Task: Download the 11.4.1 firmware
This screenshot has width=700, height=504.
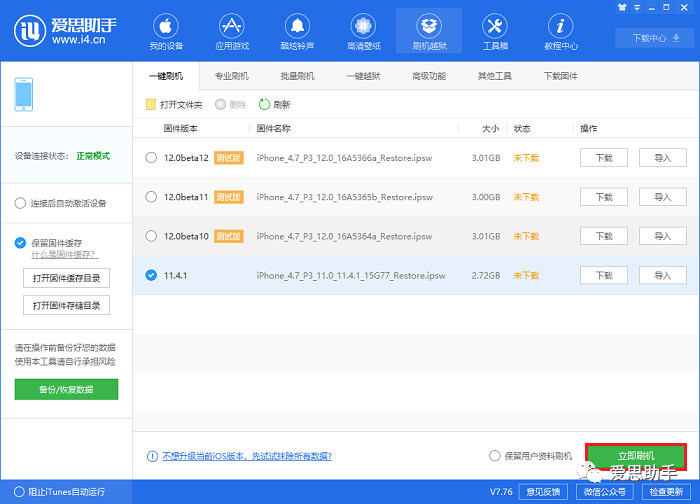Action: pyautogui.click(x=604, y=275)
